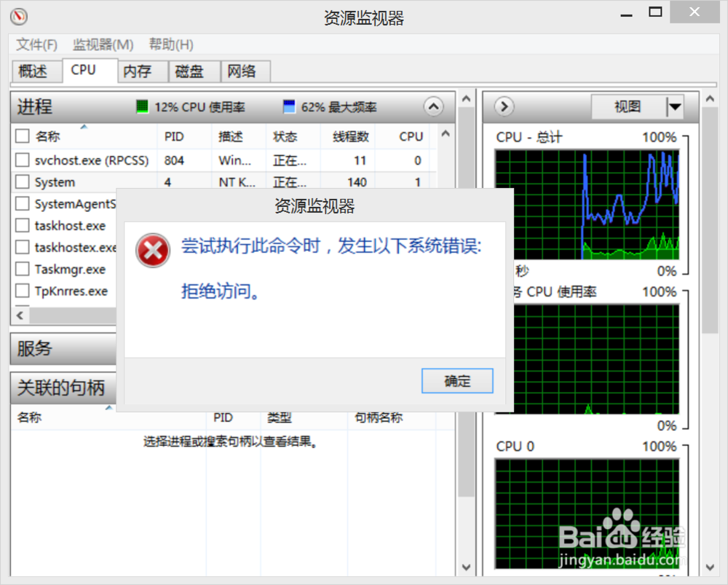This screenshot has width=728, height=585.
Task: Select the Taskmgr.exe process name
Action: click(70, 270)
